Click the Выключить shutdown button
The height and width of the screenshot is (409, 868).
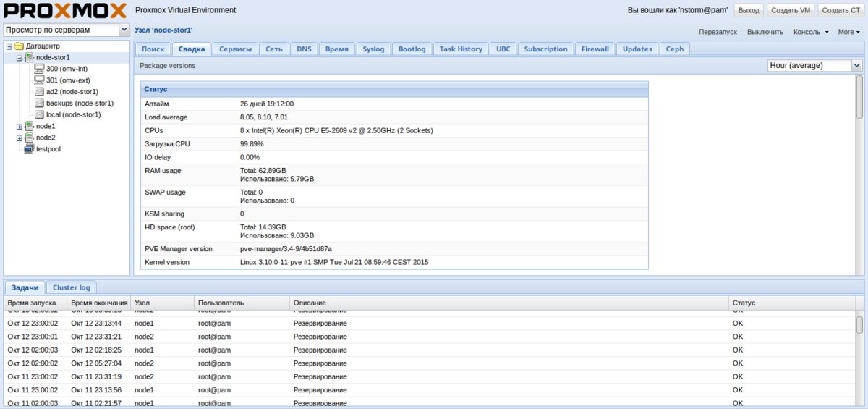click(x=765, y=32)
